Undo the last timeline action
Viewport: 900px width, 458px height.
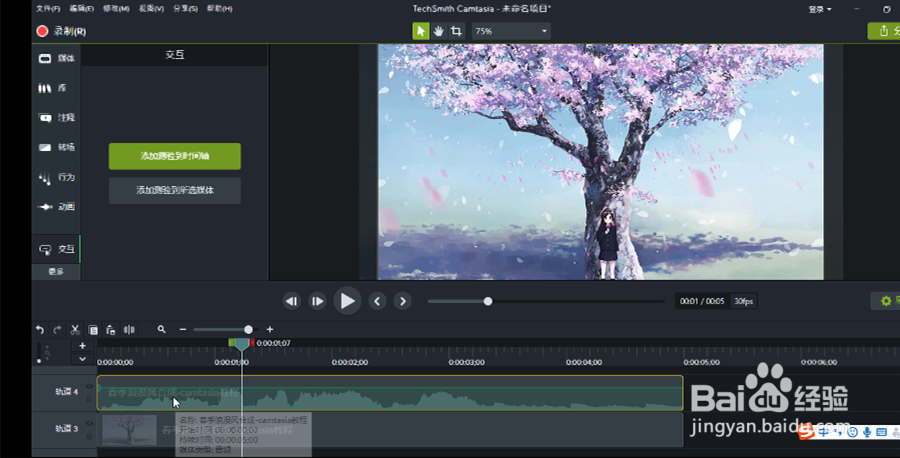(x=40, y=329)
